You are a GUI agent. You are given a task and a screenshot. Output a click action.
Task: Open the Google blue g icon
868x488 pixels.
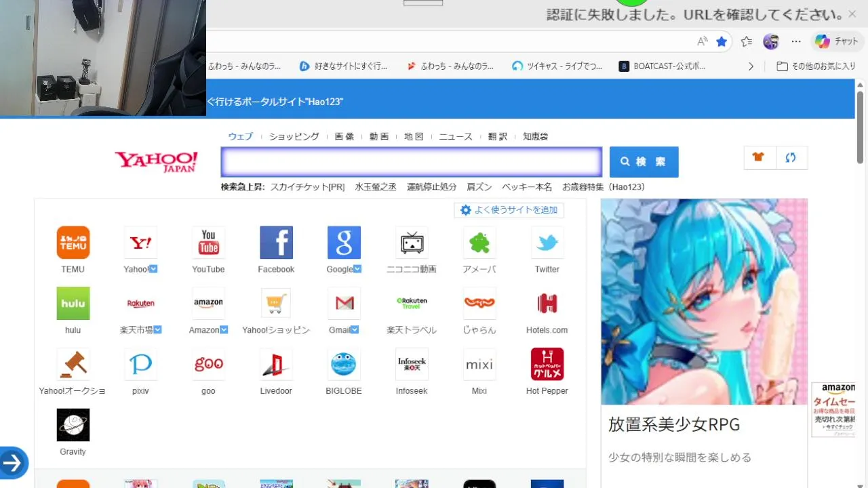[x=344, y=243]
